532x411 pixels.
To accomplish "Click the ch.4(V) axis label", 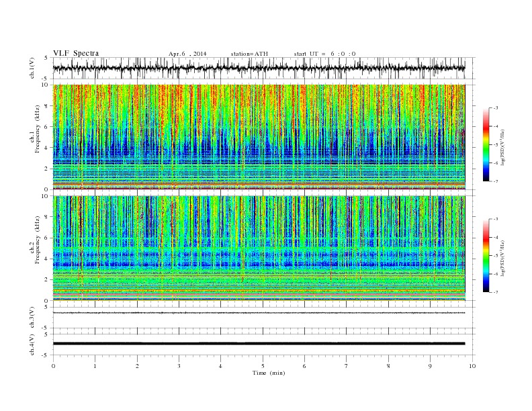I will [32, 345].
